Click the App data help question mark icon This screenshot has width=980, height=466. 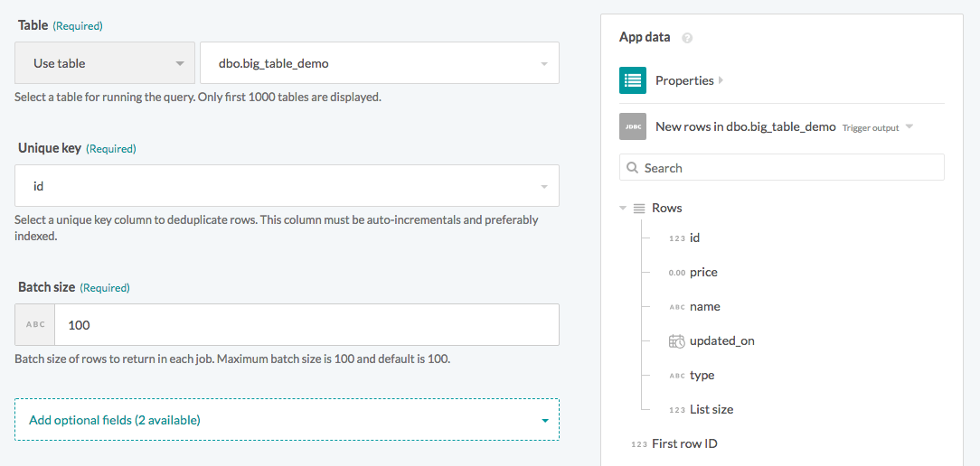[x=687, y=38]
